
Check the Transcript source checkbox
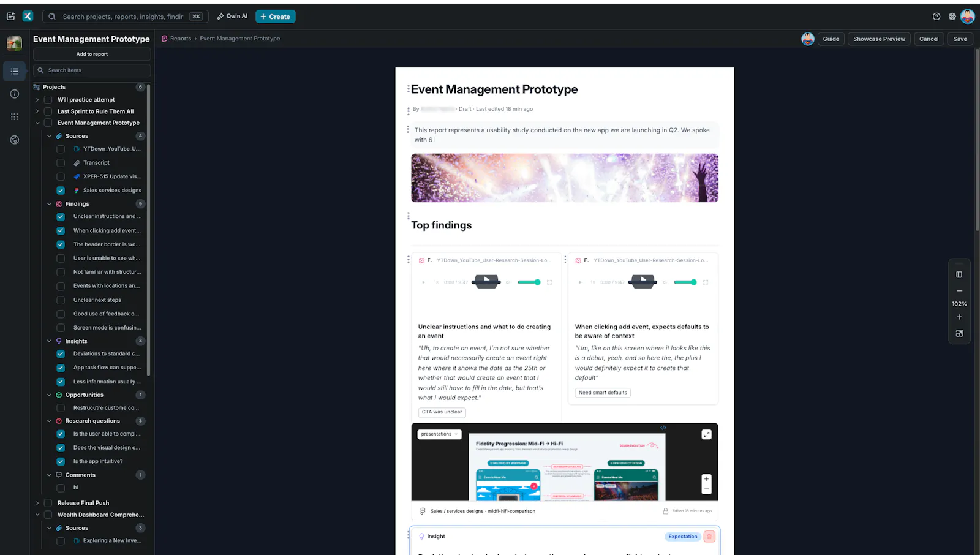(x=61, y=163)
